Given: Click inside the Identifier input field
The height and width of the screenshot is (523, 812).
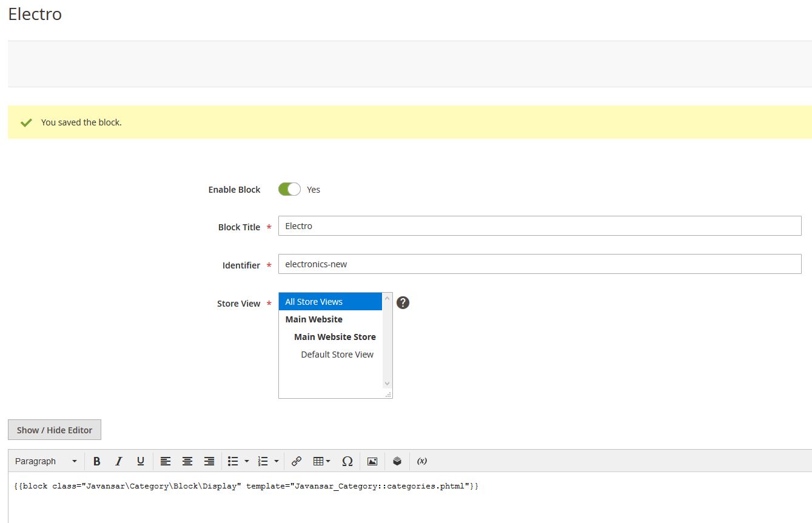Looking at the screenshot, I should 539,264.
